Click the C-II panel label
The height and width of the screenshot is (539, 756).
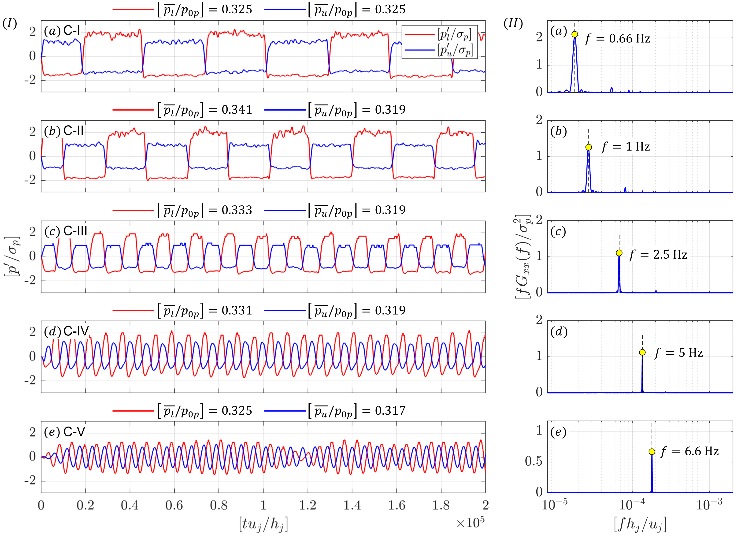point(73,131)
